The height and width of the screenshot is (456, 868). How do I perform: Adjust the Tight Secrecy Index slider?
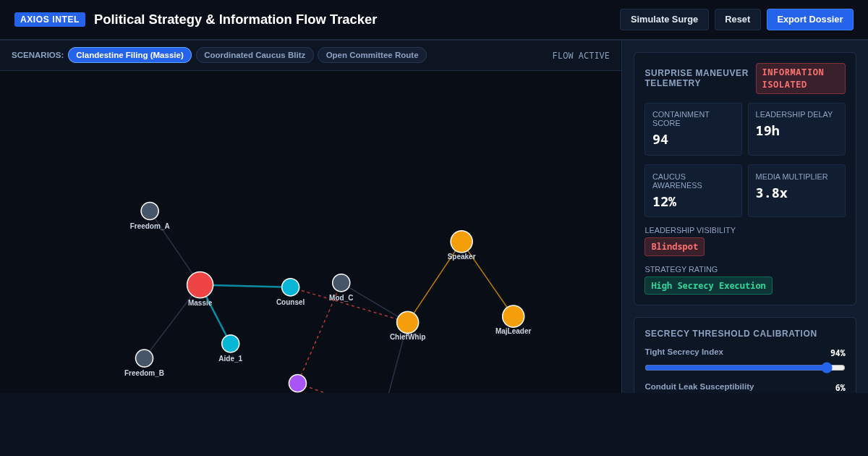tap(745, 368)
